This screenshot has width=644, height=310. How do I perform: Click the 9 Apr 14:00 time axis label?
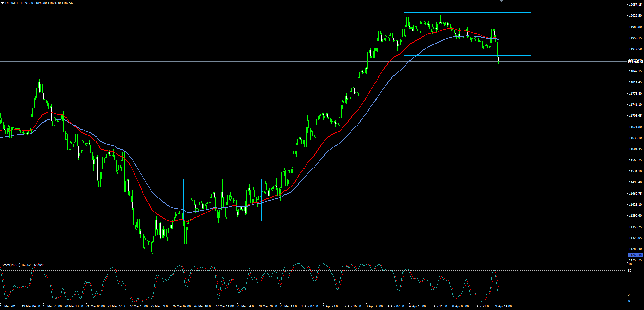503,306
